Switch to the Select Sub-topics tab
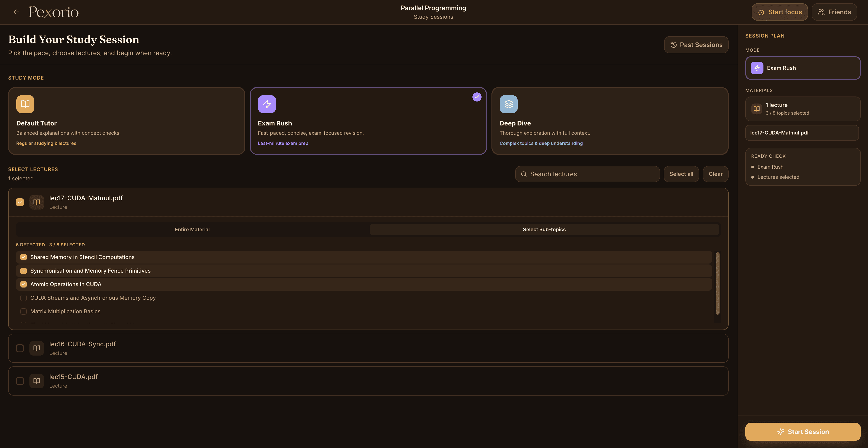The image size is (868, 448). click(x=544, y=230)
